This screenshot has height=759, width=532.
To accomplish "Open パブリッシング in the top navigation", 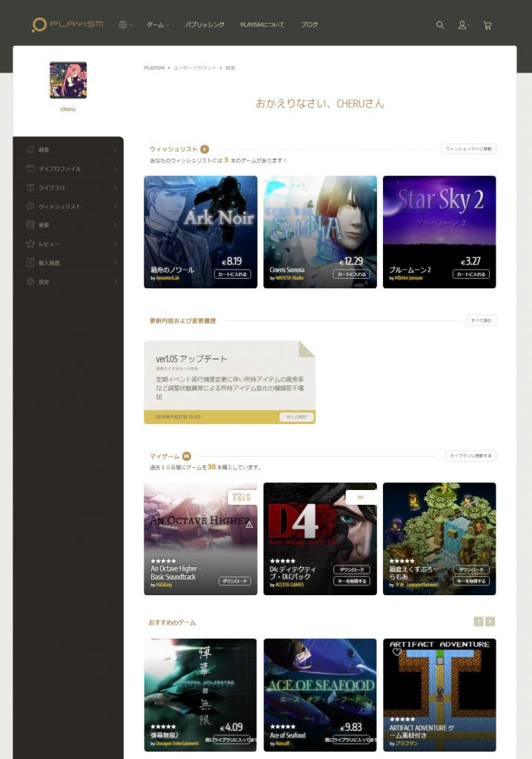I will click(x=205, y=24).
